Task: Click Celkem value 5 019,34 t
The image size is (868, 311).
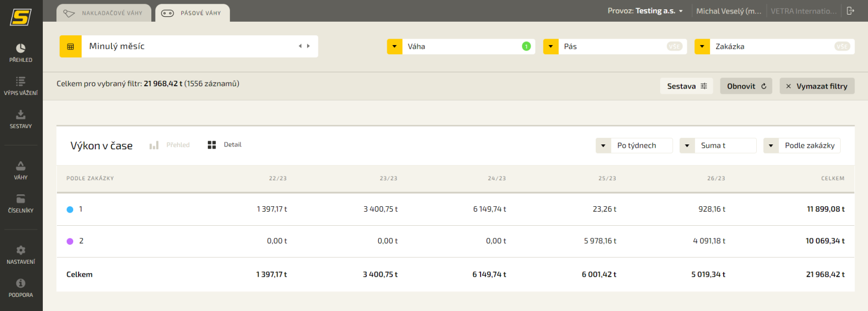Action: coord(709,275)
